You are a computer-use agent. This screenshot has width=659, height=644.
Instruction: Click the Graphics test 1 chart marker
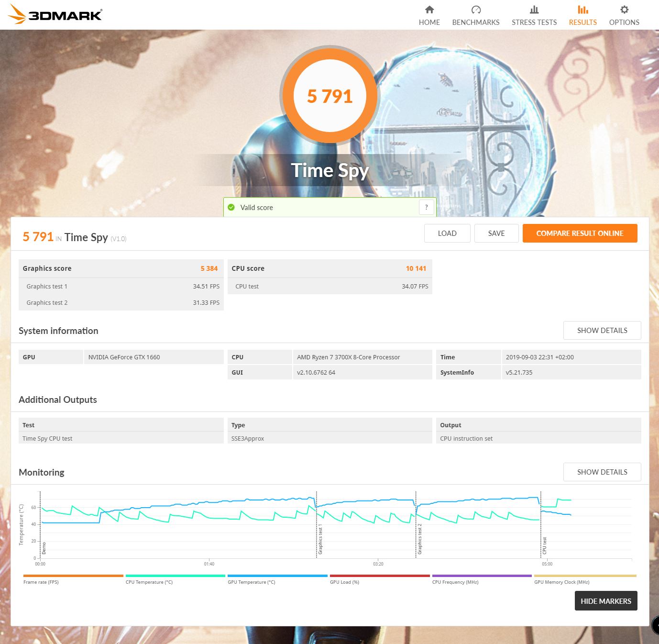coord(320,540)
